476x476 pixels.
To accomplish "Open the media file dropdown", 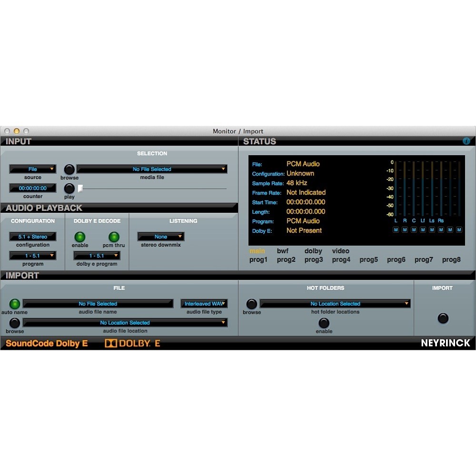I will 152,169.
